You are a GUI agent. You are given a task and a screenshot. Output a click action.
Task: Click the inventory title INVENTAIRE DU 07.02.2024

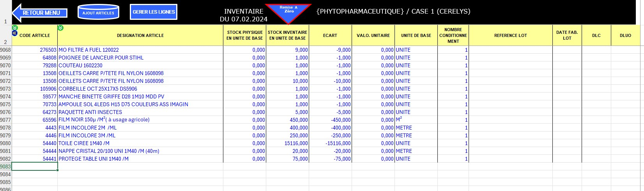point(244,15)
